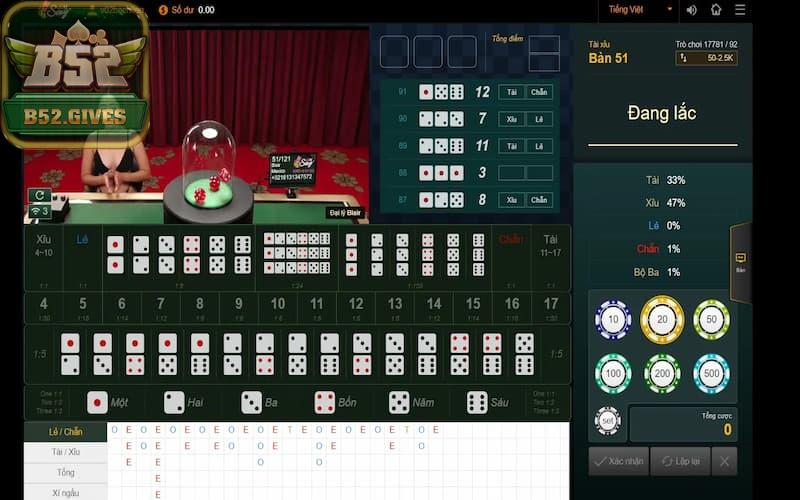Expand the side chat panel tab
The width and height of the screenshot is (800, 500).
[741, 262]
